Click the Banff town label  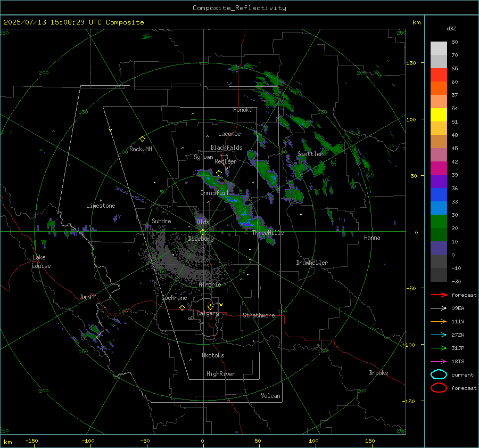coord(88,297)
